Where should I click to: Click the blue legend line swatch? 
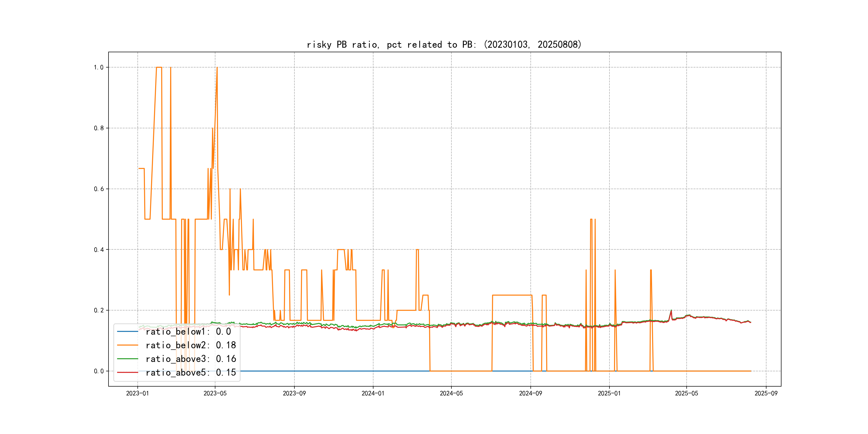127,332
